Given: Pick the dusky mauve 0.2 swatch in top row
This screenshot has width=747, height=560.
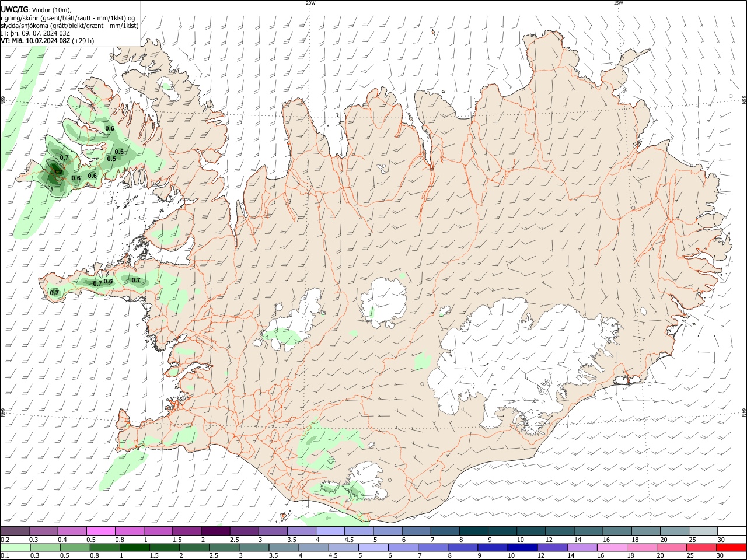Looking at the screenshot, I should click(x=15, y=531).
